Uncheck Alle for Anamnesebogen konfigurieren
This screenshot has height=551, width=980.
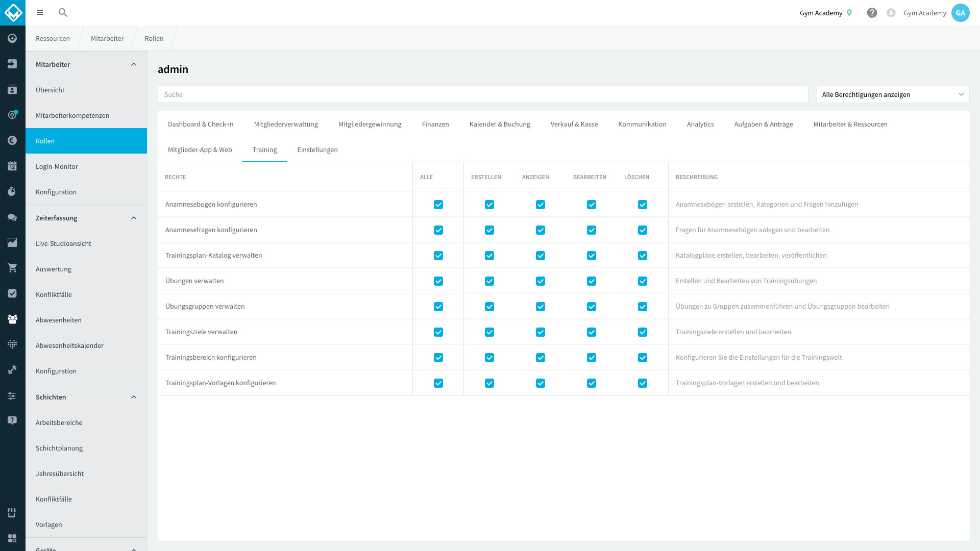438,205
